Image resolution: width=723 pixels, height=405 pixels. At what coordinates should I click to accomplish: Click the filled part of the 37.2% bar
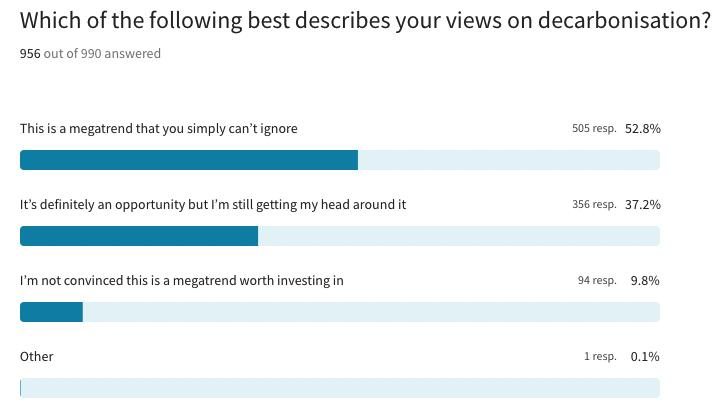coord(139,236)
